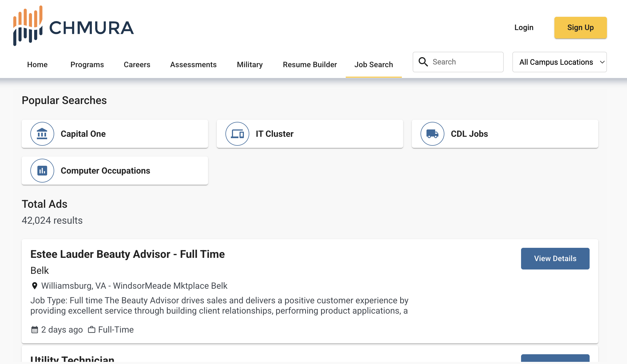Click the Williamsburg, VA location text
Viewport: 627px width, 364px height.
[134, 286]
